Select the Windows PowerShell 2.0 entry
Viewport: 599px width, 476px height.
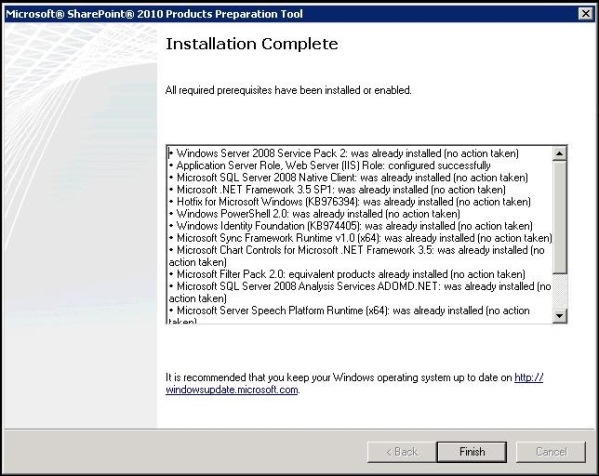click(314, 214)
